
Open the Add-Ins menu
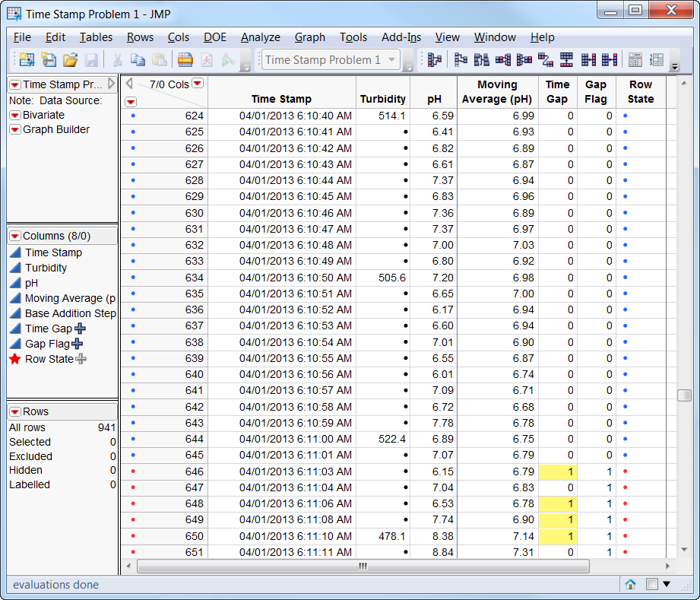401,37
